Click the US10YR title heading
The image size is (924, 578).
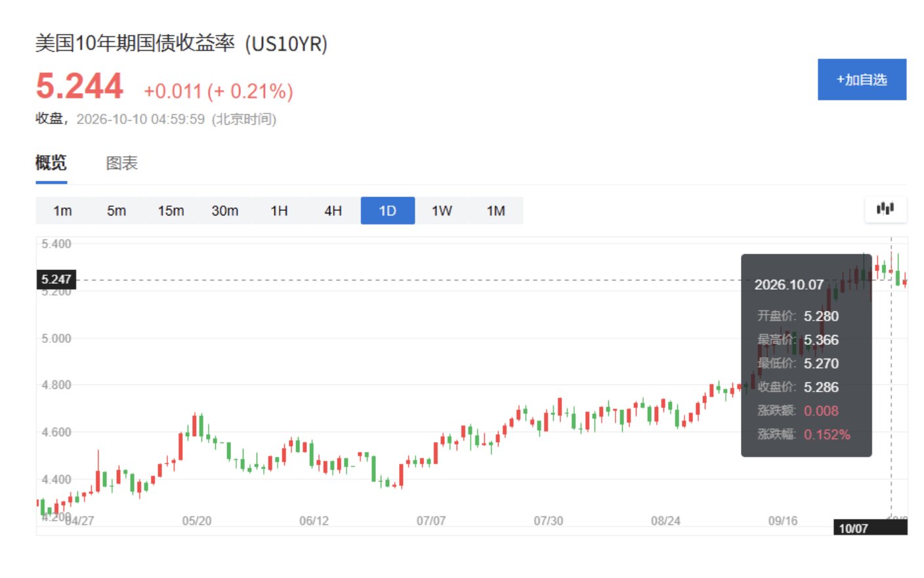tap(181, 43)
